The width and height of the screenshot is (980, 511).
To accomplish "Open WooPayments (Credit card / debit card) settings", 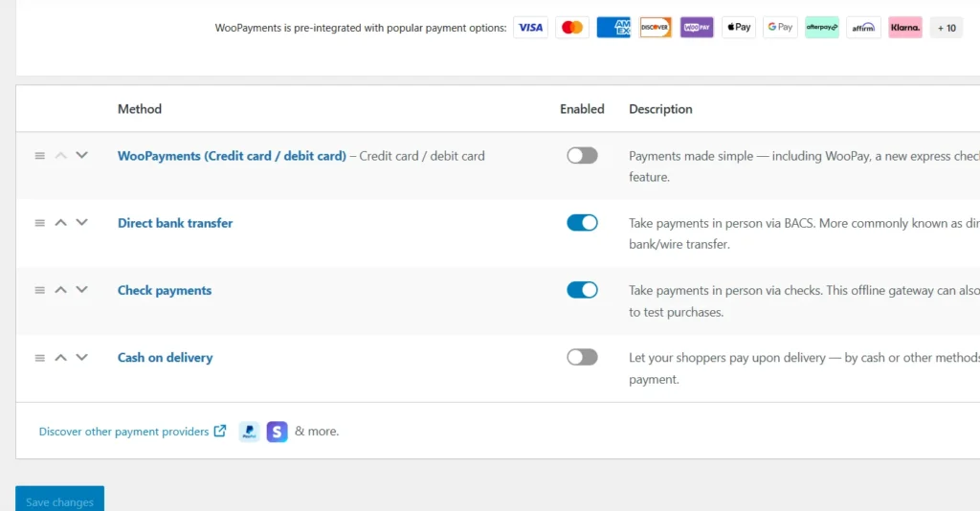I will coord(232,156).
